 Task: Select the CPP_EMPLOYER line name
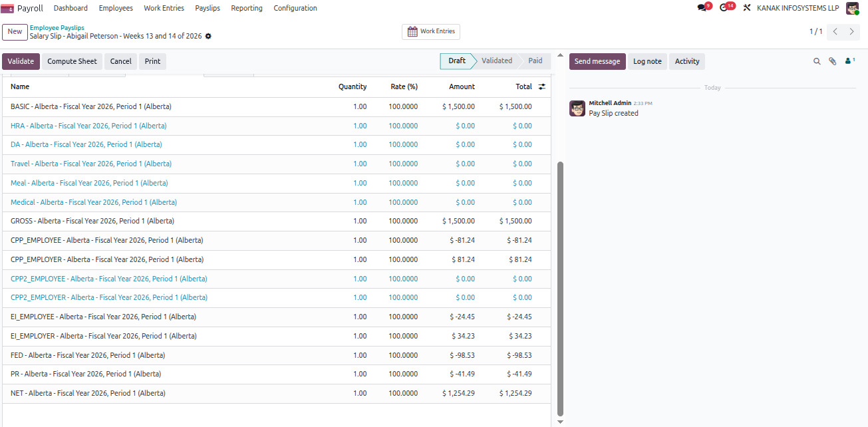pyautogui.click(x=107, y=259)
